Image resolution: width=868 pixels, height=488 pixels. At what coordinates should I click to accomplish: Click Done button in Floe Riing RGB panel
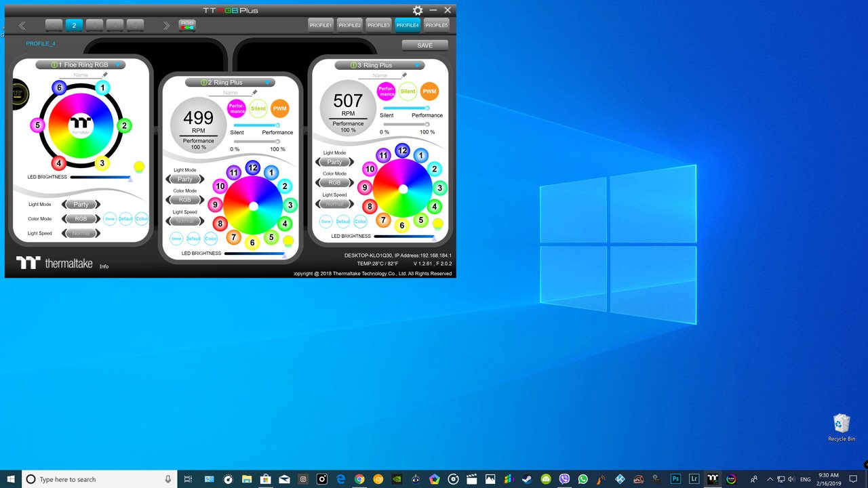[110, 219]
